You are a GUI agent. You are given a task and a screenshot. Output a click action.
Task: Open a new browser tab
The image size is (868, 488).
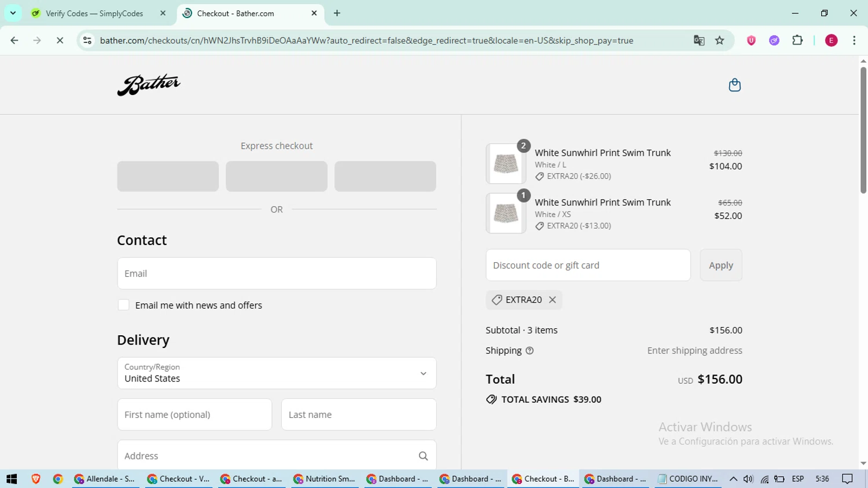pyautogui.click(x=337, y=13)
